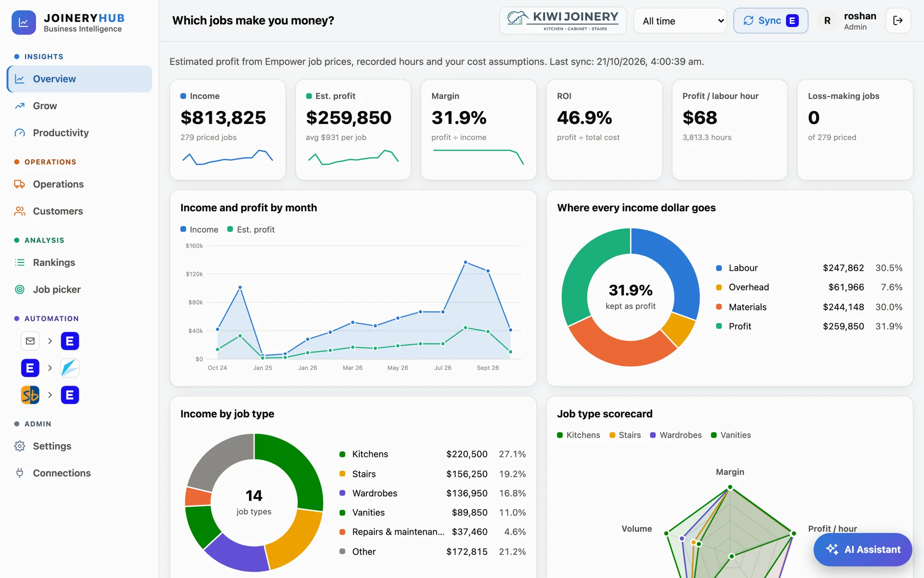Click the Loss-making jobs card
The height and width of the screenshot is (578, 924).
click(855, 129)
